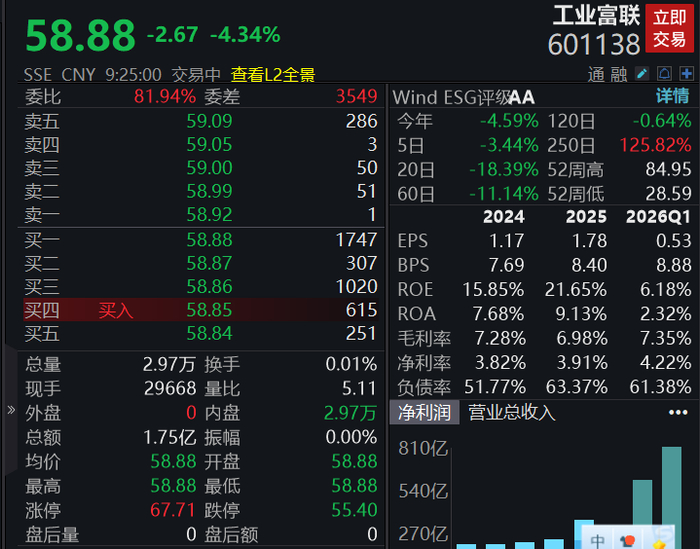The image size is (700, 549).
Task: Click the red 立即交易 trade button
Action: coord(669,29)
